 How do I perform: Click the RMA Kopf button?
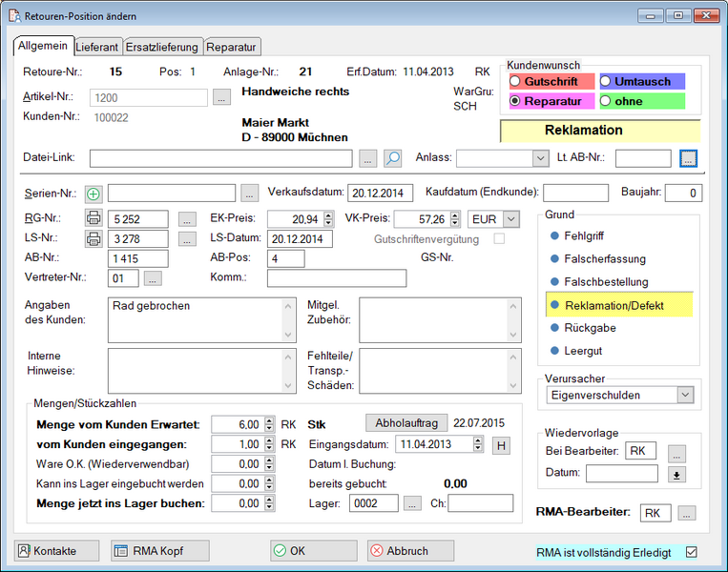point(159,551)
